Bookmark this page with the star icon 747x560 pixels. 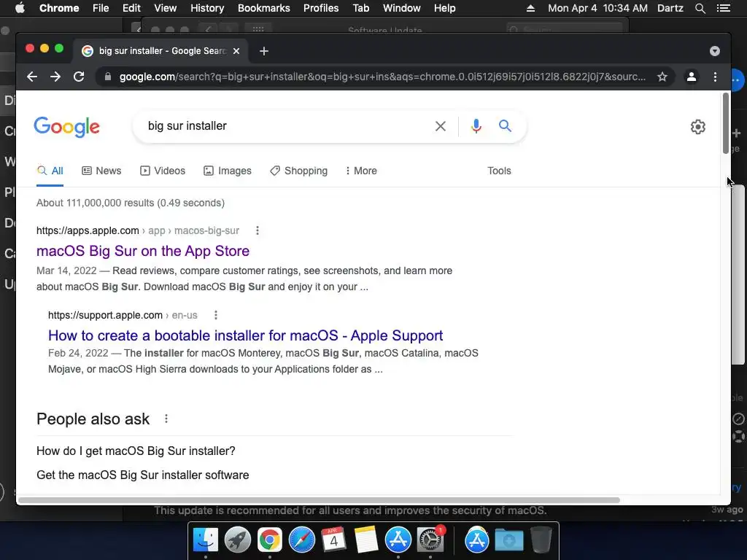(662, 77)
